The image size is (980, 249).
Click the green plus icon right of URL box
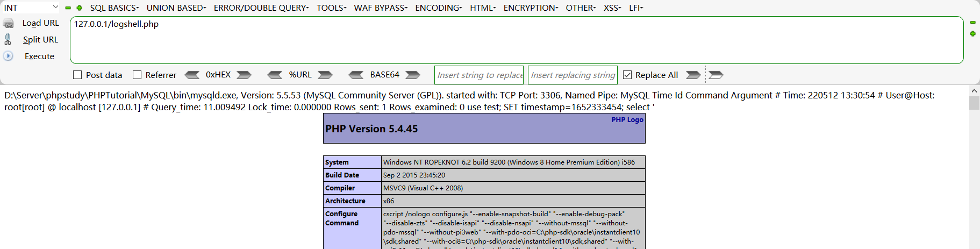pyautogui.click(x=972, y=34)
